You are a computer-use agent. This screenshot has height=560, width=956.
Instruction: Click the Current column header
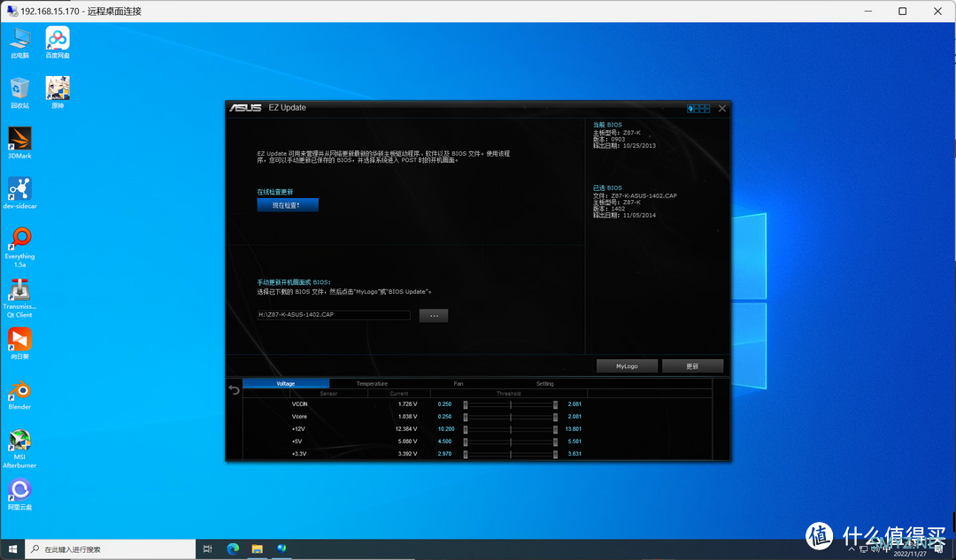click(399, 394)
